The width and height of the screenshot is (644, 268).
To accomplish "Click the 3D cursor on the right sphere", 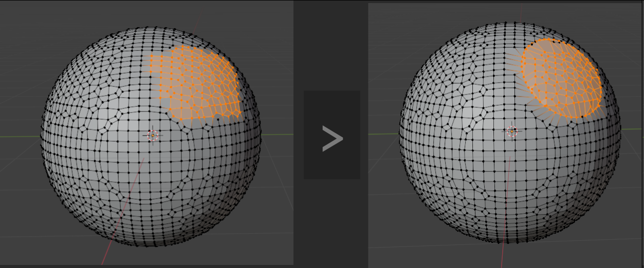I will point(511,131).
